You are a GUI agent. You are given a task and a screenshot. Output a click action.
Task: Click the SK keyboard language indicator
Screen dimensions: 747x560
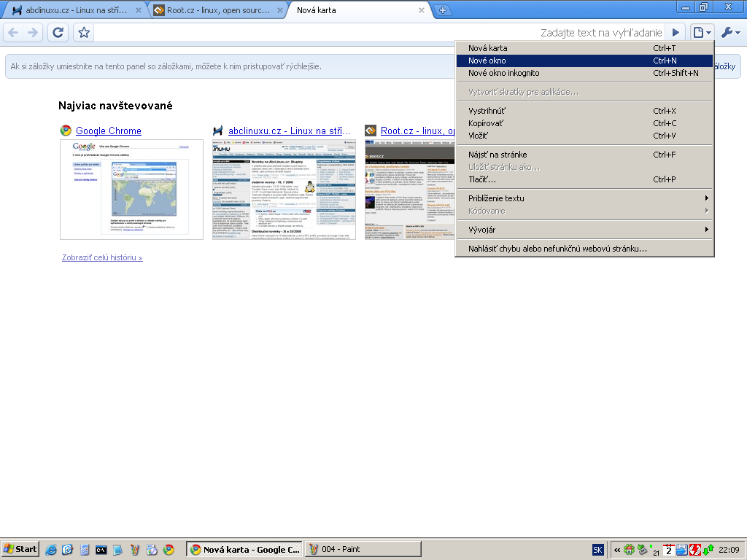(x=597, y=550)
